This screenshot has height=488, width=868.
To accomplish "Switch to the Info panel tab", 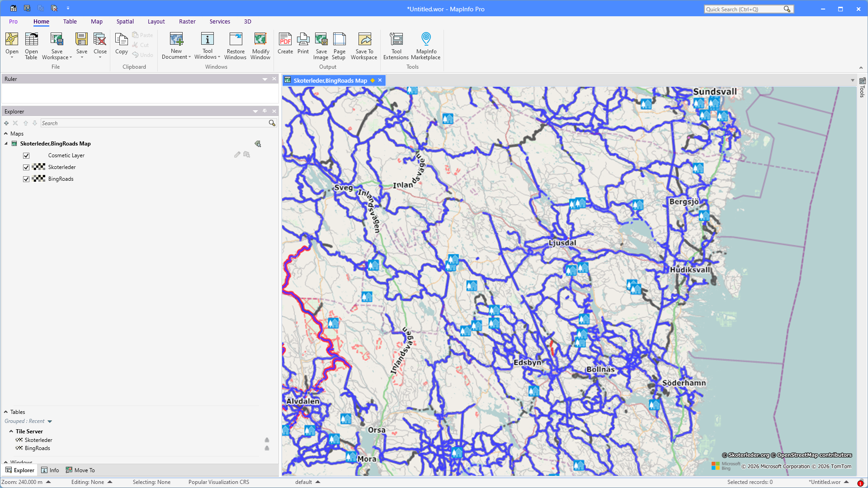I will (50, 470).
